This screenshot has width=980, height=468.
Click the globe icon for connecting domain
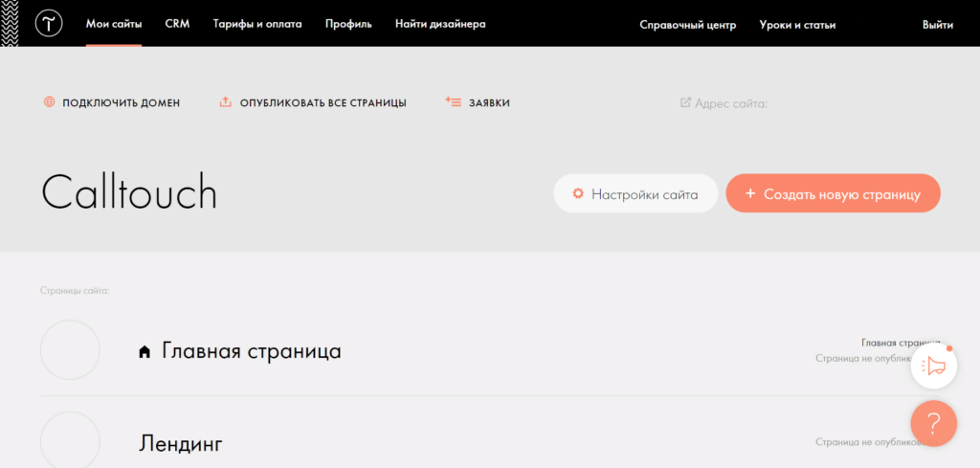pos(49,102)
